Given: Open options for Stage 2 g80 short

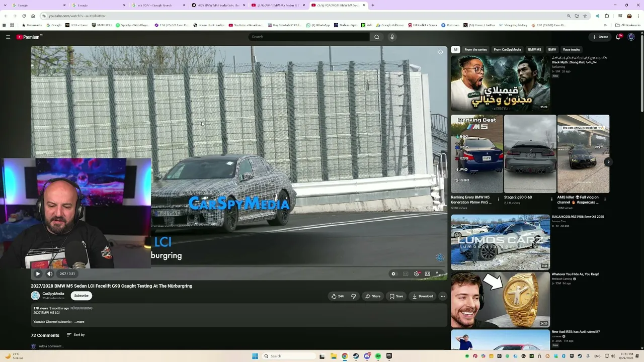Looking at the screenshot, I should click(551, 200).
